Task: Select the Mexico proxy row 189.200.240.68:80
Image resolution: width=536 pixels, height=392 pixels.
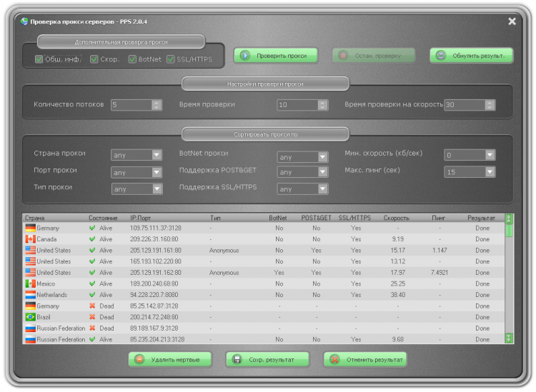Action: [x=264, y=283]
